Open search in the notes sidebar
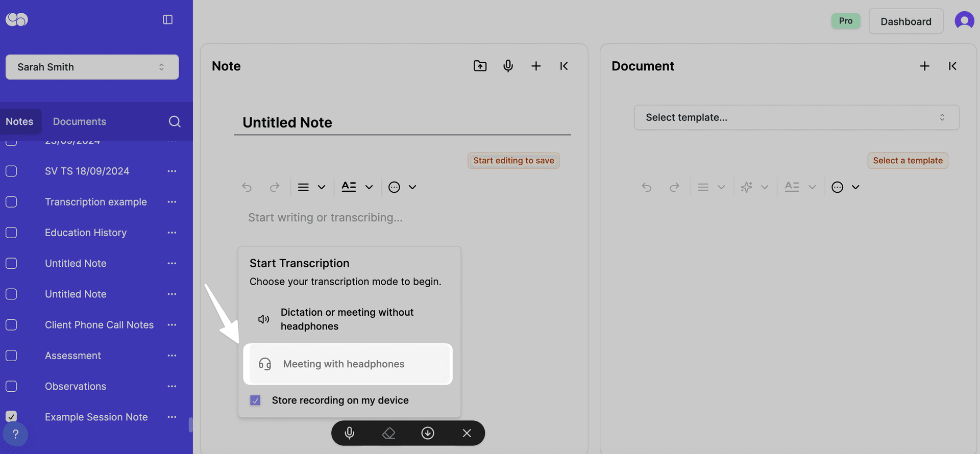 point(175,121)
